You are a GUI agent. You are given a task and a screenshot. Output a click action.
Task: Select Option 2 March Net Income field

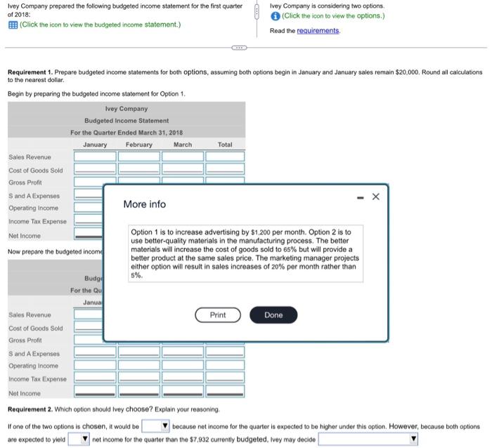pos(183,391)
